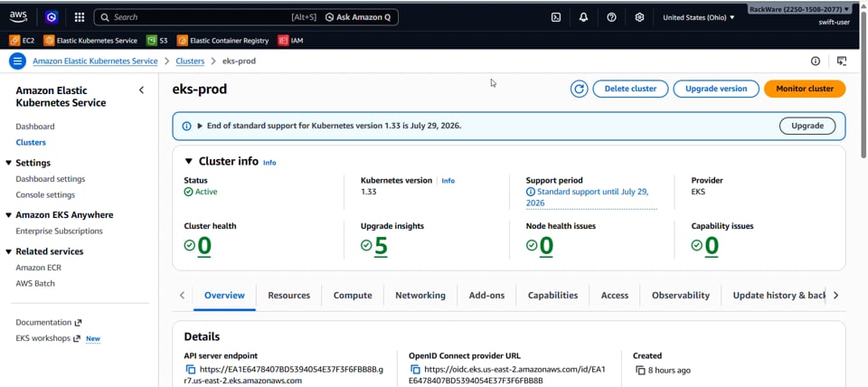This screenshot has height=387, width=868.
Task: Click Ask Amazon Q button
Action: pos(358,17)
